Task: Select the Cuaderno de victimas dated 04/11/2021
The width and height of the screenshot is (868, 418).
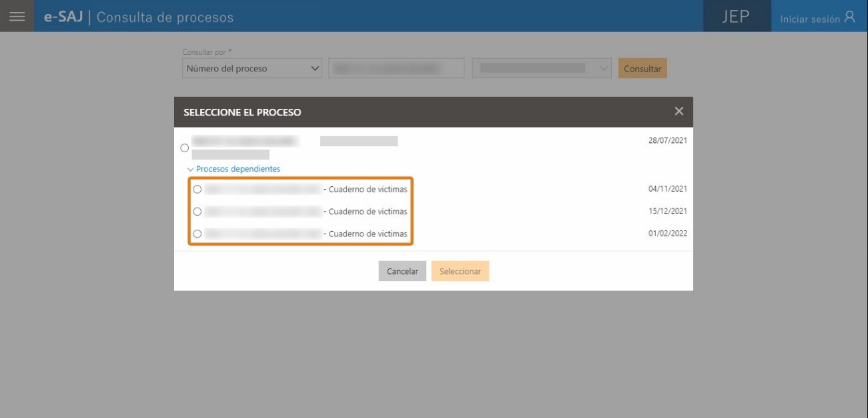Action: click(197, 190)
